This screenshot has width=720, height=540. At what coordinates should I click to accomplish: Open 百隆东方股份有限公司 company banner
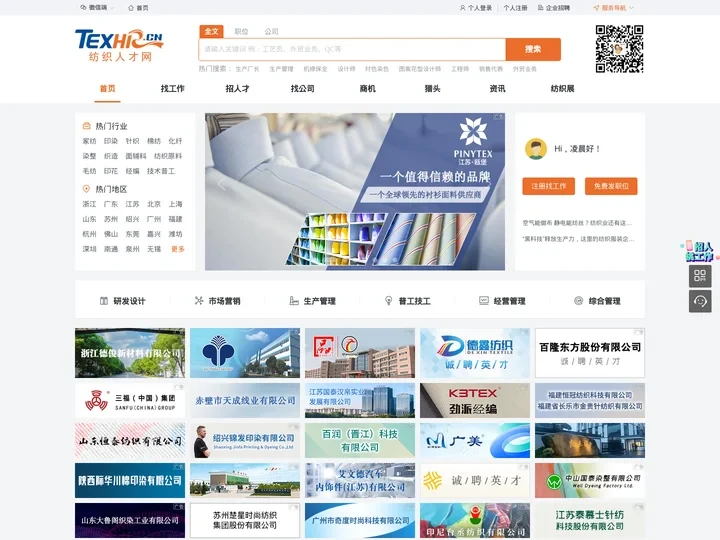pos(590,353)
